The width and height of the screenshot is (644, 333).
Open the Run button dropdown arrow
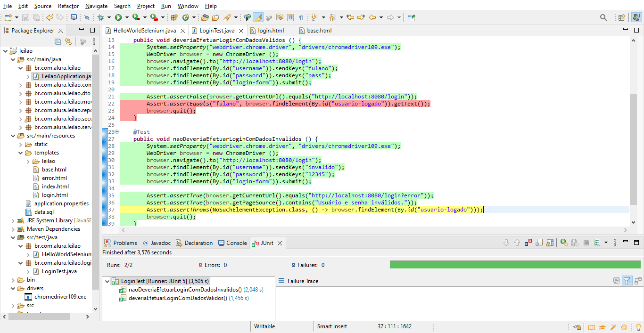pyautogui.click(x=126, y=18)
